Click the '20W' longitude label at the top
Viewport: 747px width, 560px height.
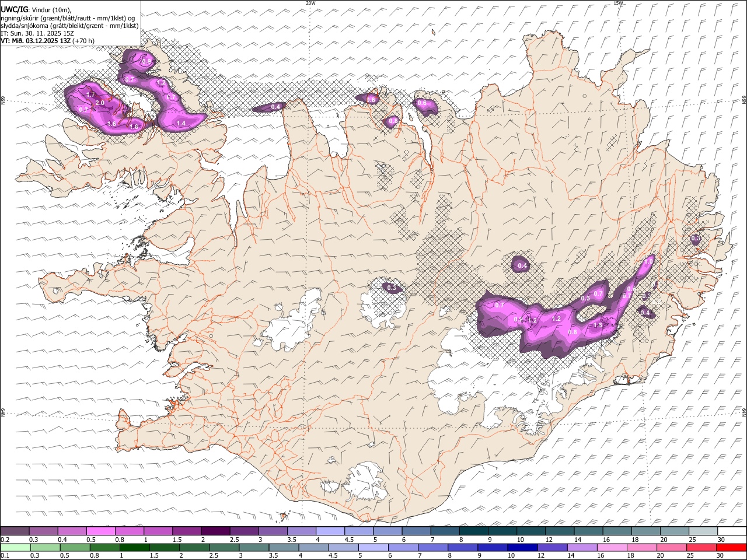[x=310, y=3]
